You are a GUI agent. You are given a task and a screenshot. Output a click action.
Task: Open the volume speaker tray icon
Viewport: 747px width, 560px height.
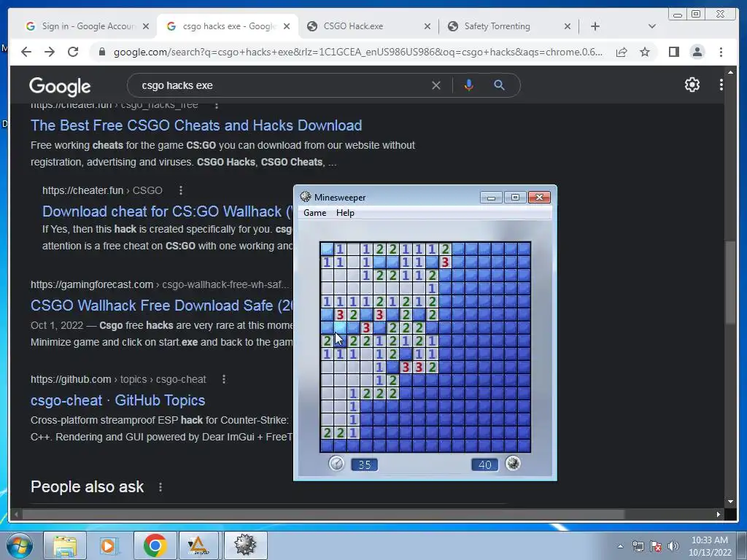(673, 546)
